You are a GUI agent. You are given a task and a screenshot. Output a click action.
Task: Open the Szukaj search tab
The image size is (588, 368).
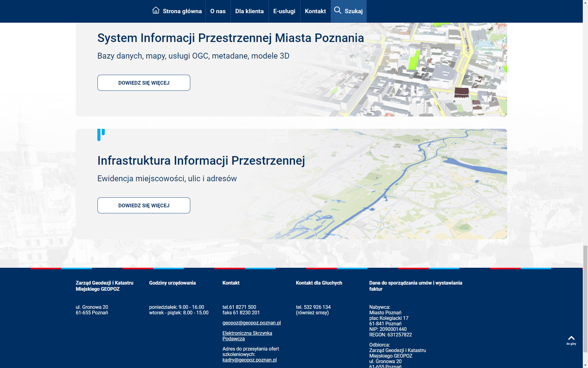point(353,11)
